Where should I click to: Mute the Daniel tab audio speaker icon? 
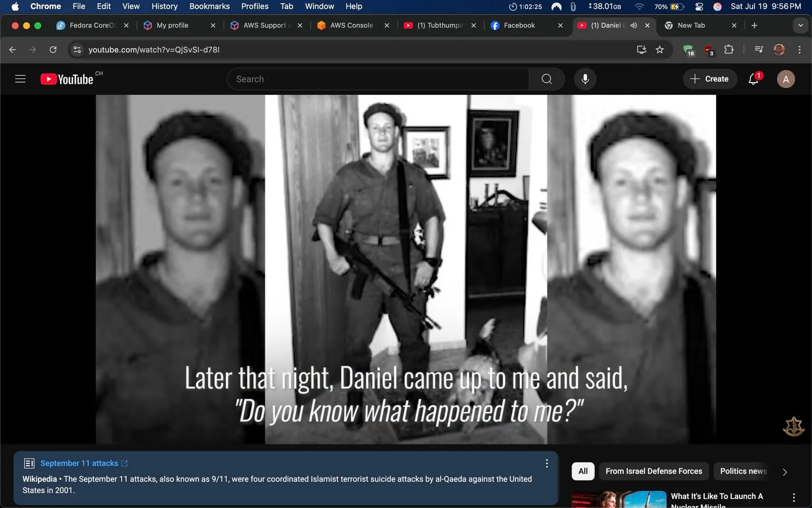634,25
